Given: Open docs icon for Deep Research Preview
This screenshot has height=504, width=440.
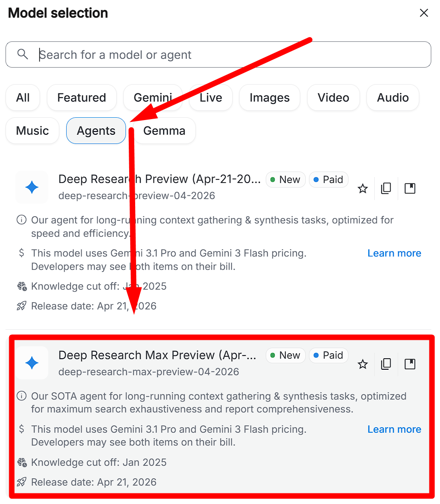Looking at the screenshot, I should tap(410, 189).
